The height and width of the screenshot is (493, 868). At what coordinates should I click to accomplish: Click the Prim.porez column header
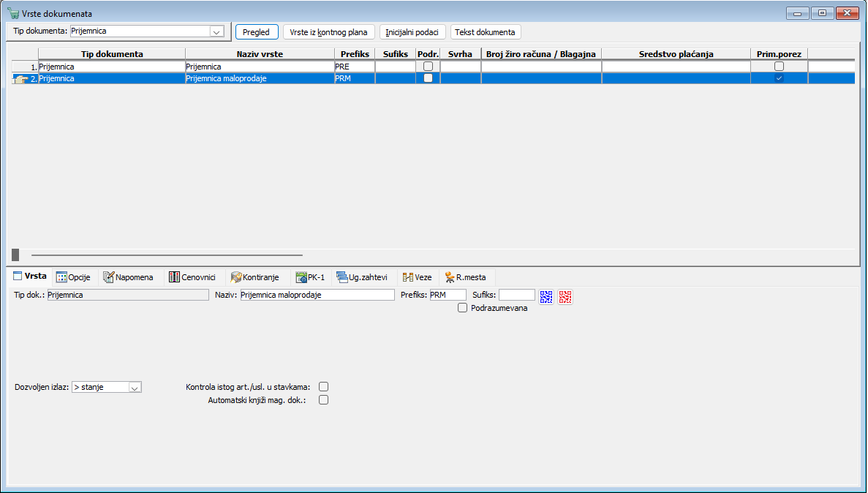click(x=779, y=54)
